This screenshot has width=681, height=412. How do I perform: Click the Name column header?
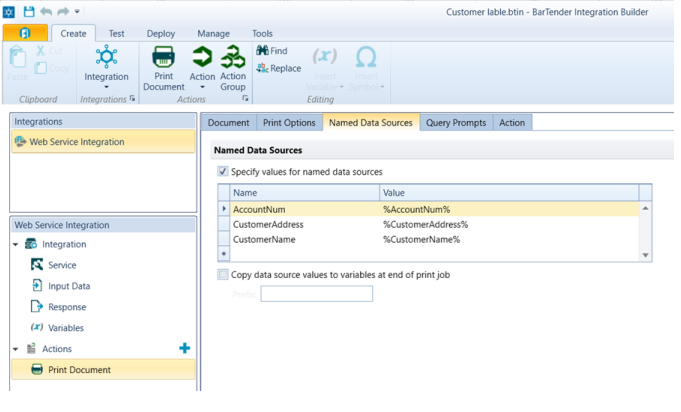tap(304, 193)
